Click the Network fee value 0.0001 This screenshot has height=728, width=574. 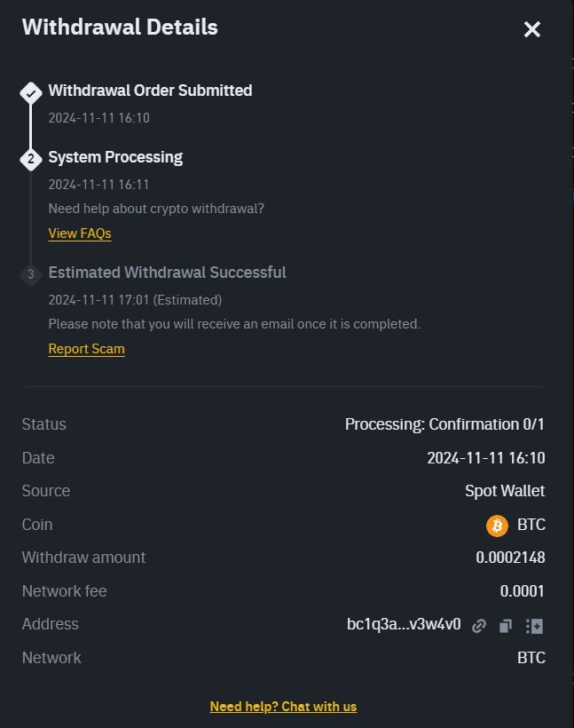522,591
